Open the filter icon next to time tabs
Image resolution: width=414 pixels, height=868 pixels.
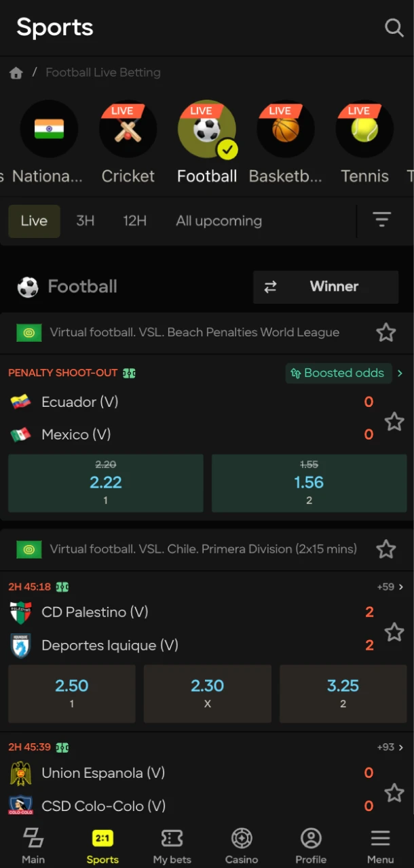click(381, 220)
